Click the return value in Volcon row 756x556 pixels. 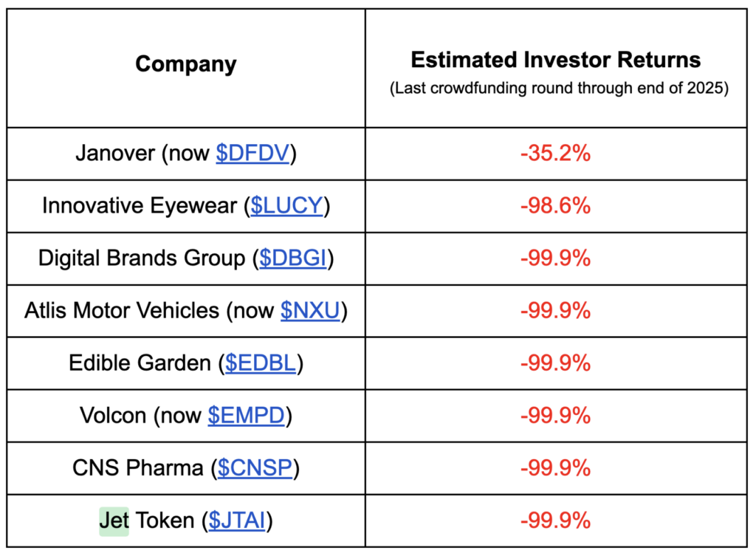point(555,415)
